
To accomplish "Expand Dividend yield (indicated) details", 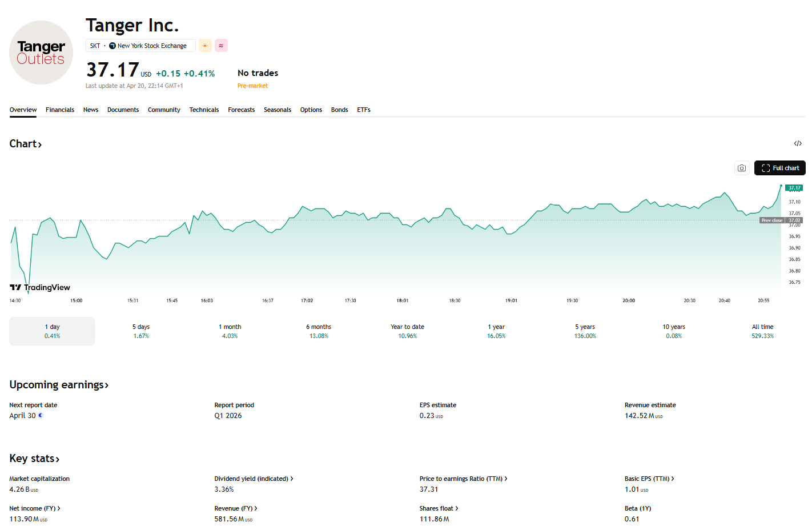I will pos(254,479).
